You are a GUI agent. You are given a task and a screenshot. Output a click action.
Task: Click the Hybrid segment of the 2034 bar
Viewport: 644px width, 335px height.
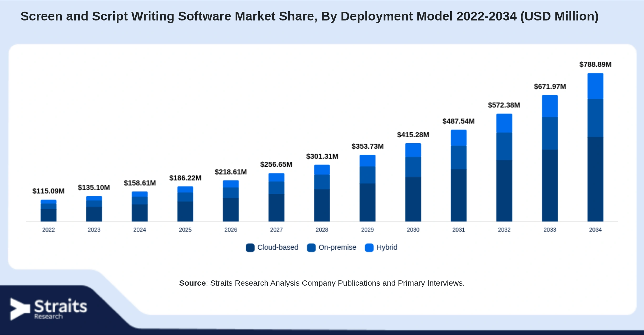click(x=595, y=86)
